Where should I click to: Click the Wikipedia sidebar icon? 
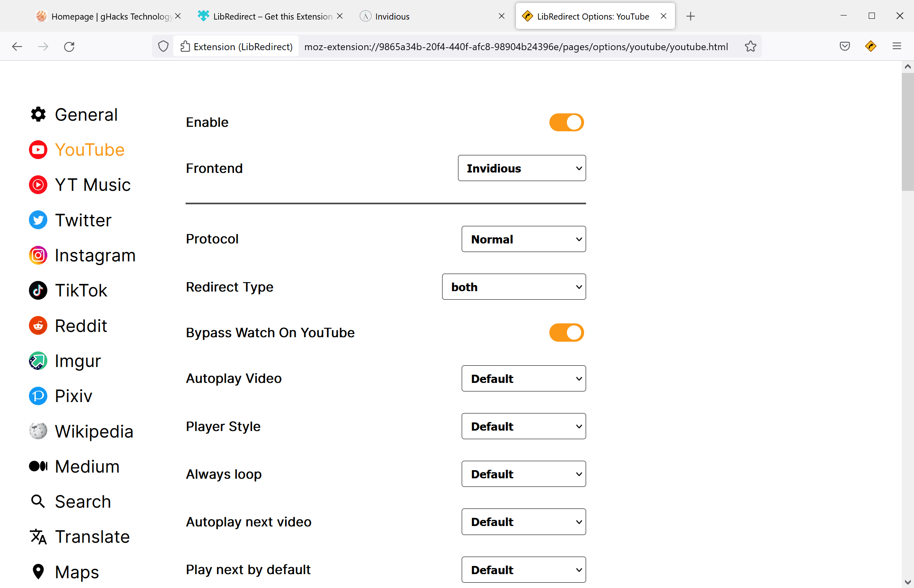pyautogui.click(x=37, y=431)
